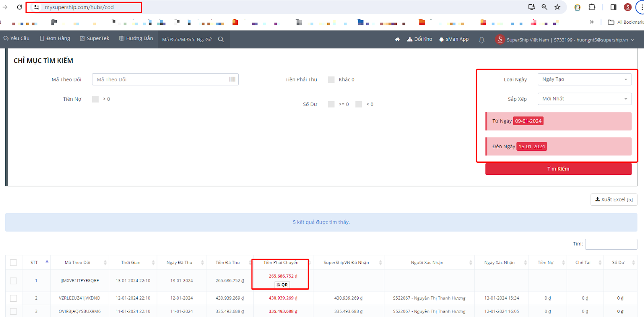Toggle the browser side panel icon
The height and width of the screenshot is (317, 644).
613,7
